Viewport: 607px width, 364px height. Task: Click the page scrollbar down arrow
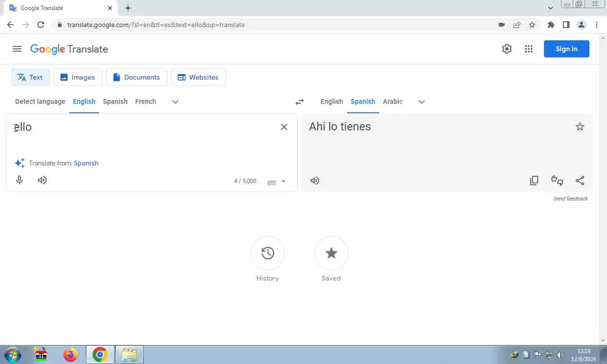pos(603,340)
